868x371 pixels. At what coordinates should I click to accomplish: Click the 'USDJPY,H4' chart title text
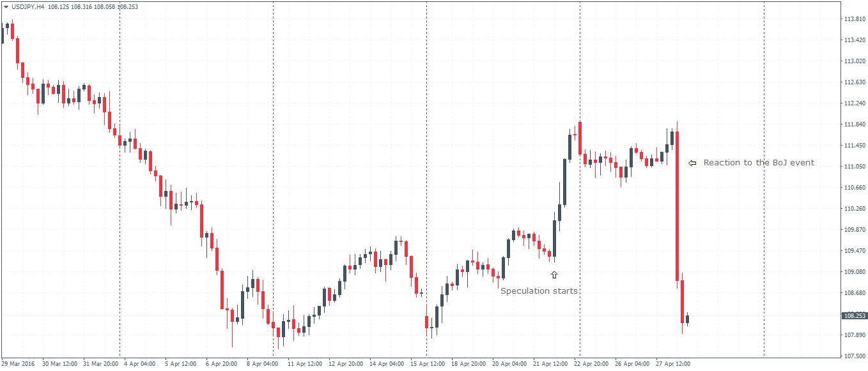coord(27,6)
